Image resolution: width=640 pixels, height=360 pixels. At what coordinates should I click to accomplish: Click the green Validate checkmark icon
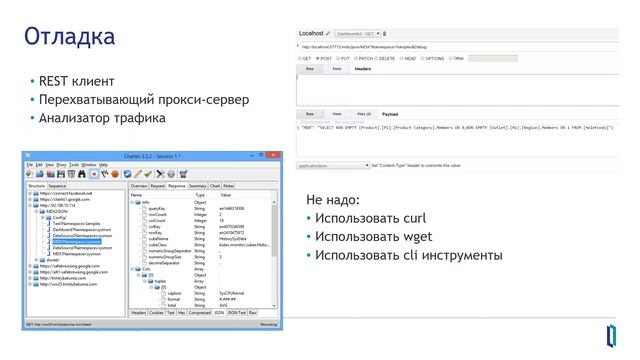tap(148, 174)
